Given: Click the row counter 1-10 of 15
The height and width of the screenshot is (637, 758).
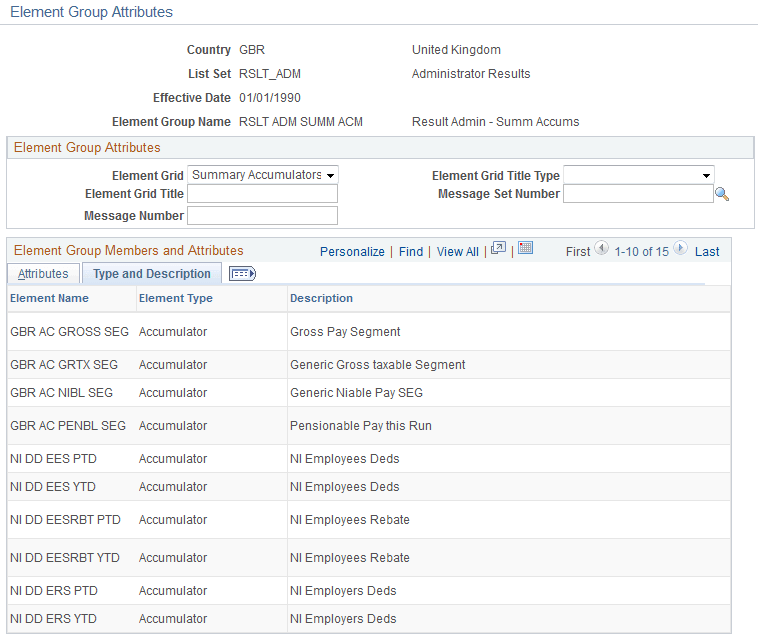Looking at the screenshot, I should click(x=641, y=252).
